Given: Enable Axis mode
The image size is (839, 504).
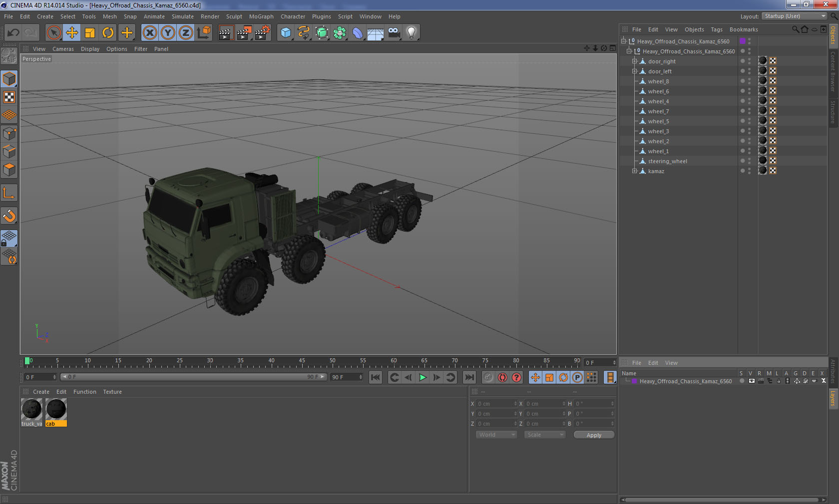Looking at the screenshot, I should tap(9, 193).
